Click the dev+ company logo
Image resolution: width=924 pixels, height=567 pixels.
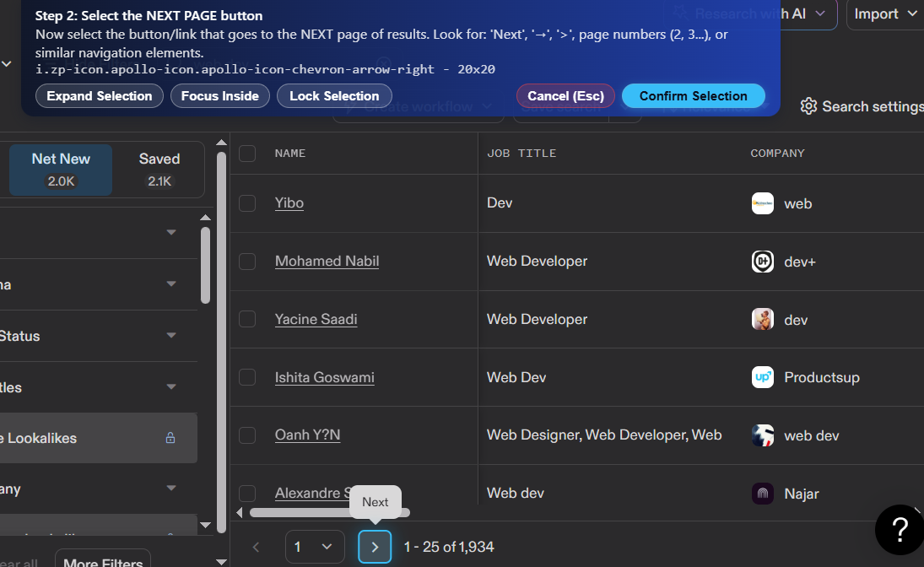click(x=763, y=261)
